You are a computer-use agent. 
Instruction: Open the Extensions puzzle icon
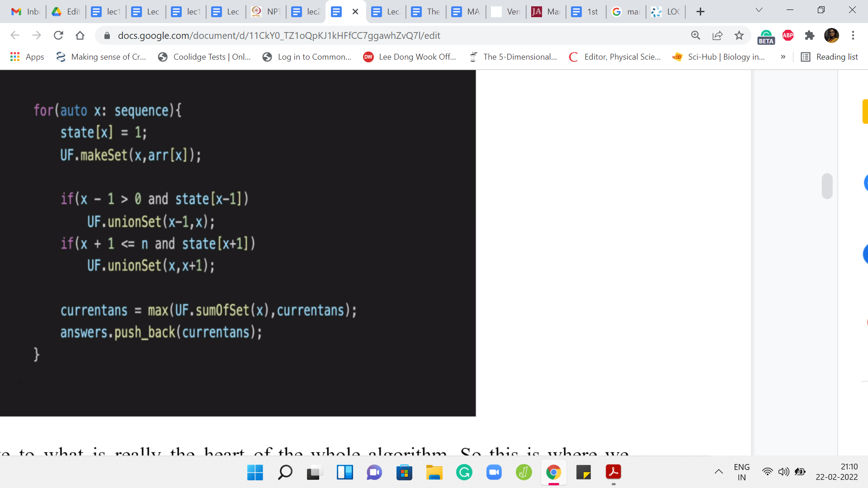(x=809, y=35)
